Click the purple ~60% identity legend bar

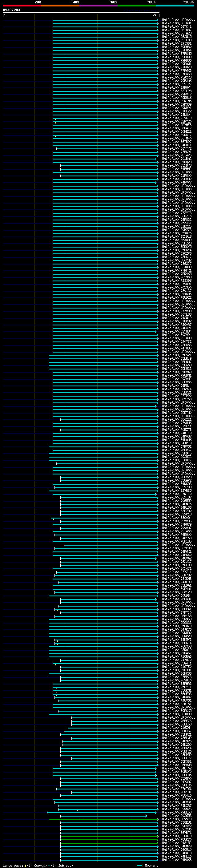[99, 6]
